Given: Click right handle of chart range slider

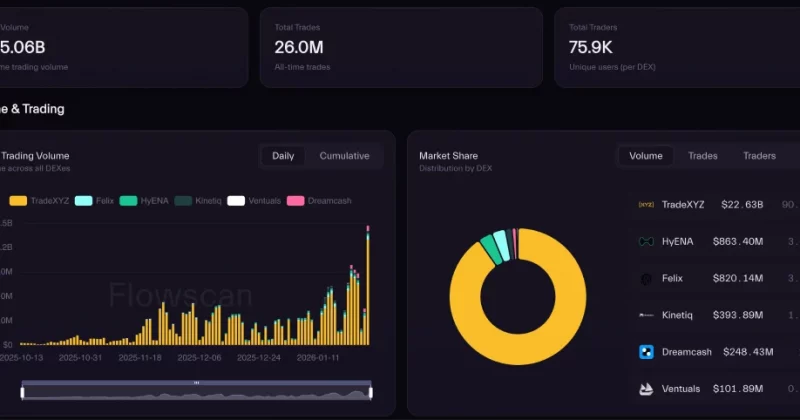Looking at the screenshot, I should point(371,392).
